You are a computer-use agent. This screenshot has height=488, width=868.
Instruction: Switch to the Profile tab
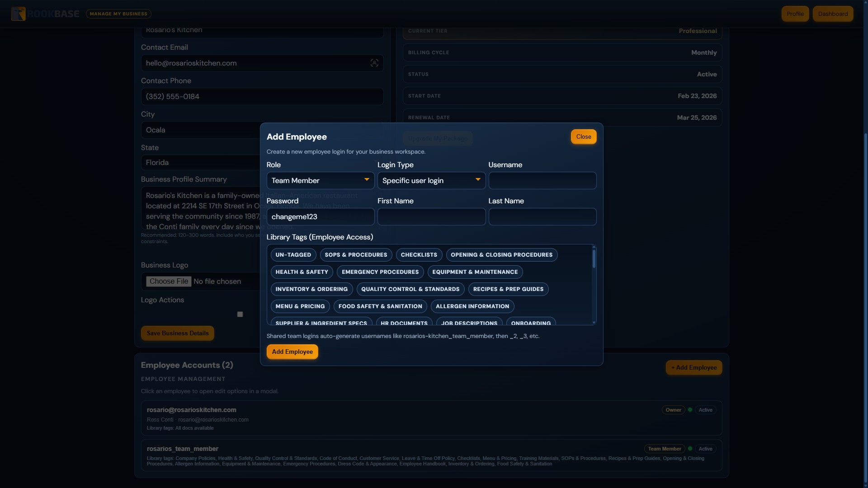click(794, 14)
